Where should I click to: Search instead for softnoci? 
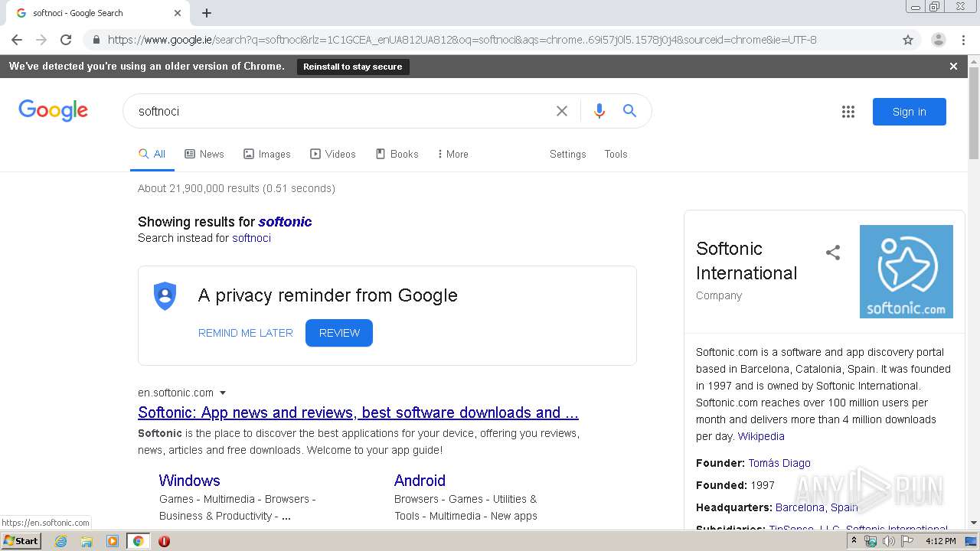coord(251,238)
